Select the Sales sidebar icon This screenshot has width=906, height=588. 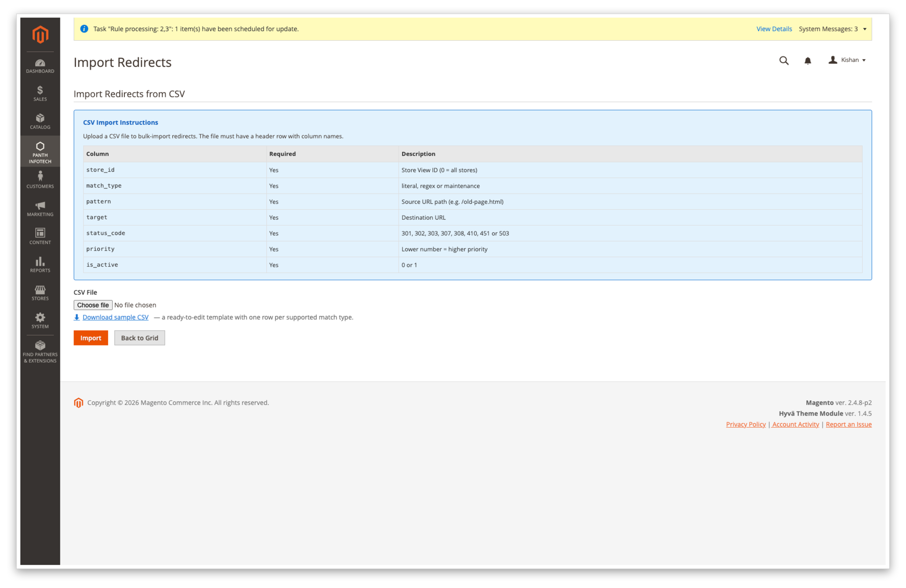coord(40,93)
